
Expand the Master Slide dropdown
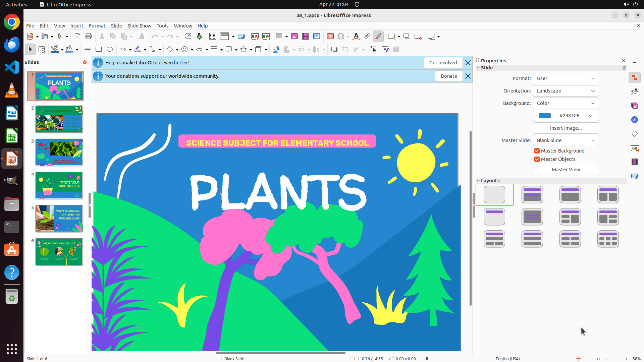click(566, 140)
